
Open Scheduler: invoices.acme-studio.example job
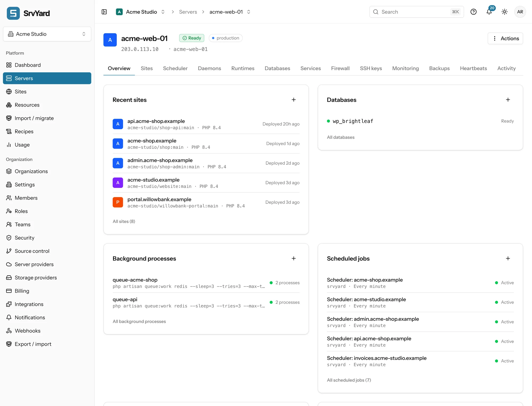(420, 361)
